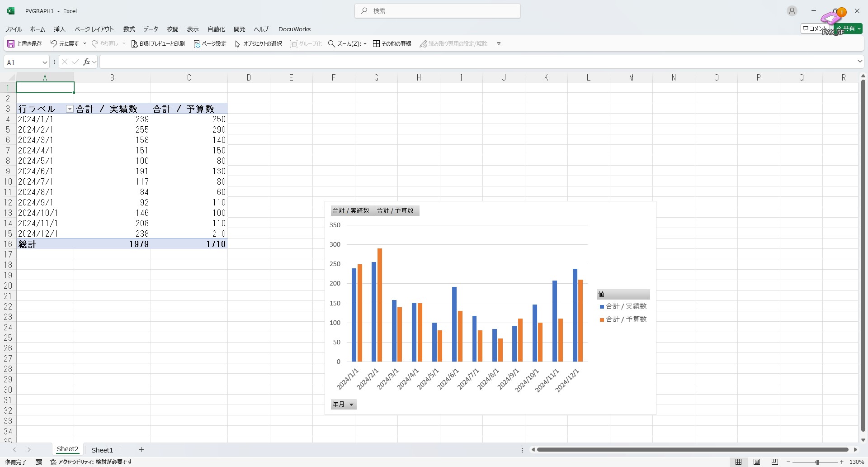Click the fx insert function icon
Screen dimensions: 868x467
[86, 62]
